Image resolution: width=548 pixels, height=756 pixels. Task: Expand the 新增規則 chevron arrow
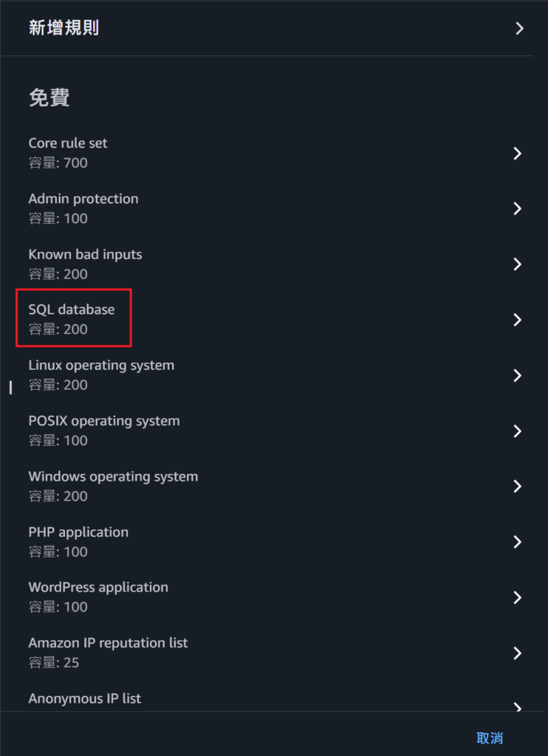(519, 29)
